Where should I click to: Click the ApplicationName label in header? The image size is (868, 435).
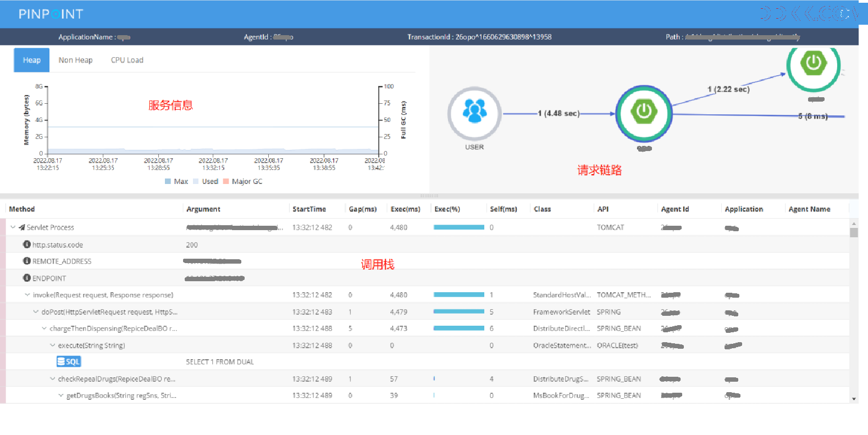[87, 37]
